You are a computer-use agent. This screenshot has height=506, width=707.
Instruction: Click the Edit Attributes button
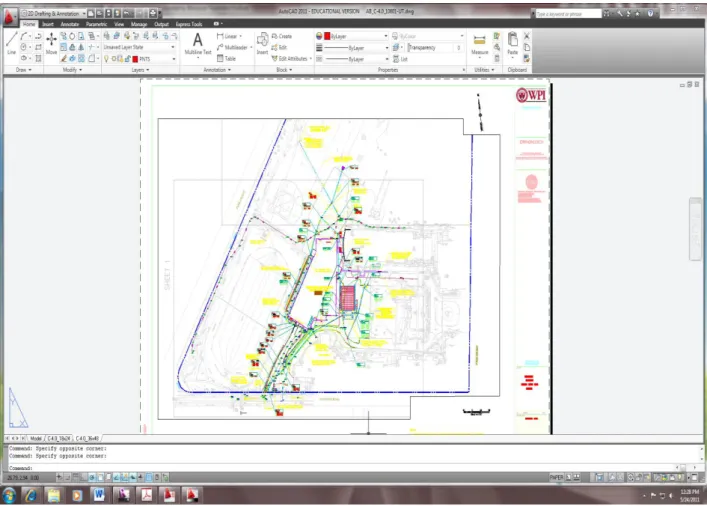point(292,59)
